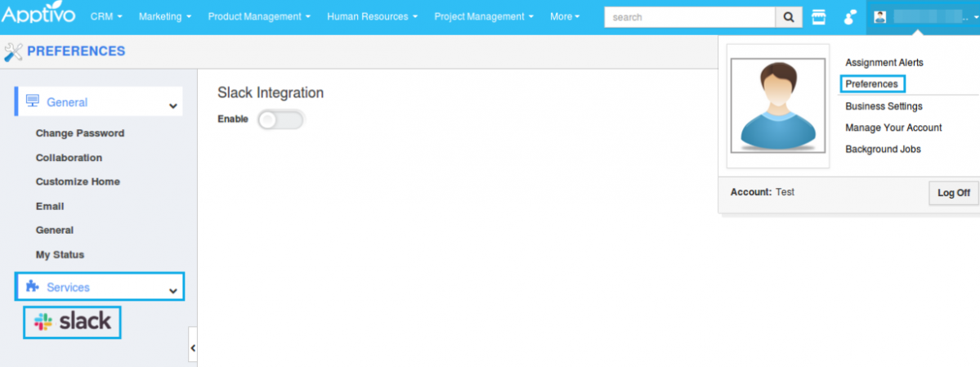This screenshot has height=367, width=980.
Task: Open the Human Resources dropdown
Action: point(373,17)
